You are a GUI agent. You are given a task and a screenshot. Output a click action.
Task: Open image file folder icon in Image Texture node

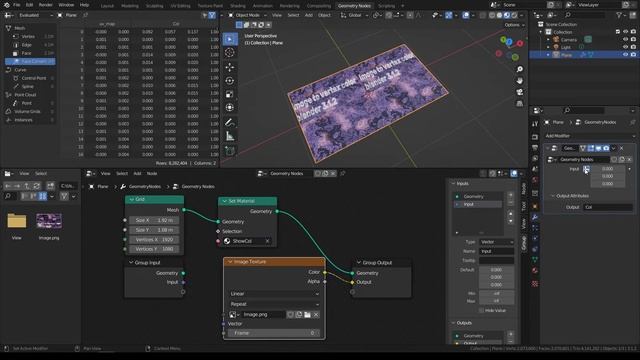click(307, 315)
